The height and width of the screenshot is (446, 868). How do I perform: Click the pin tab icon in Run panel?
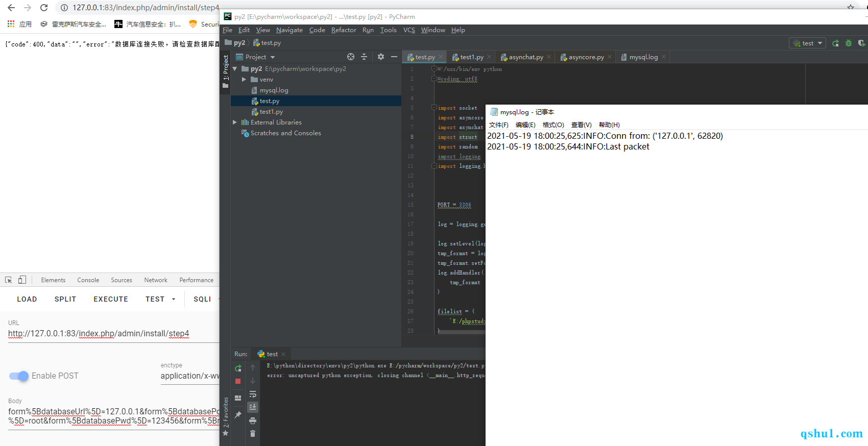click(x=238, y=415)
